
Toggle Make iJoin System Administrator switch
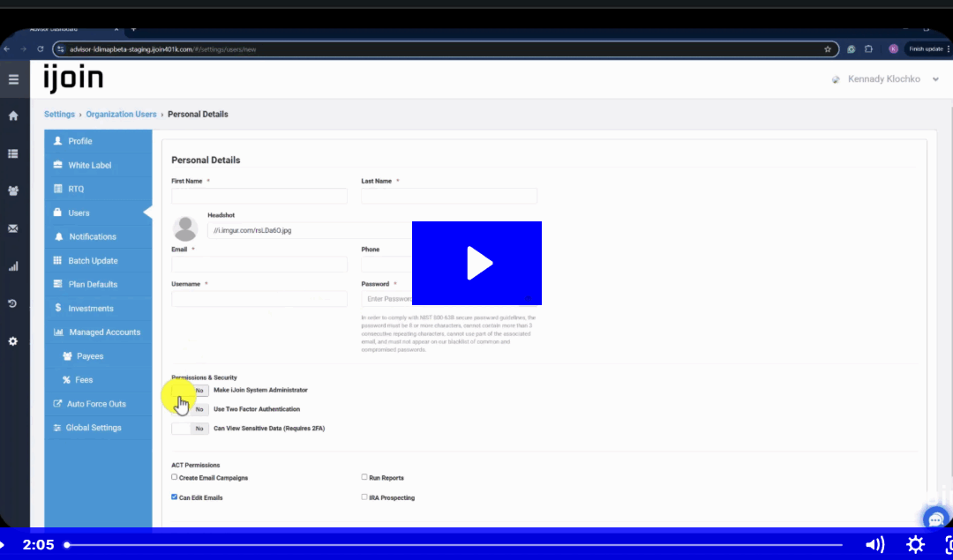(190, 391)
